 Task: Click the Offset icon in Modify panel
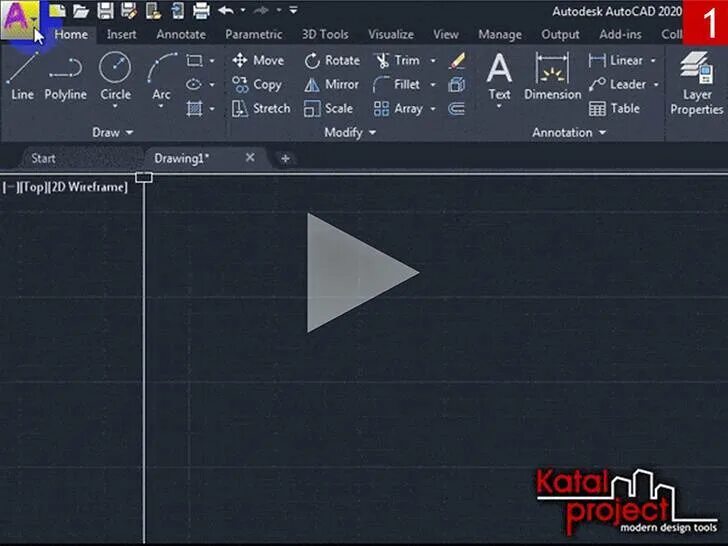(457, 109)
